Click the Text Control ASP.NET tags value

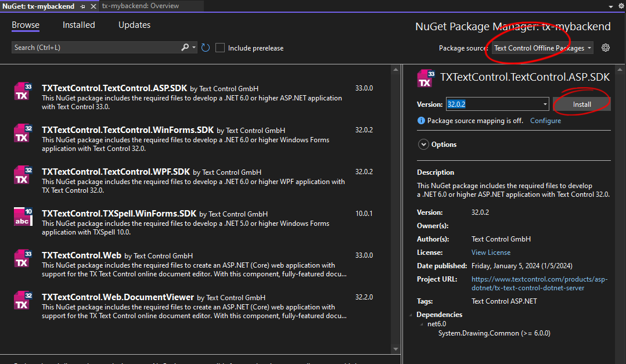coord(504,301)
